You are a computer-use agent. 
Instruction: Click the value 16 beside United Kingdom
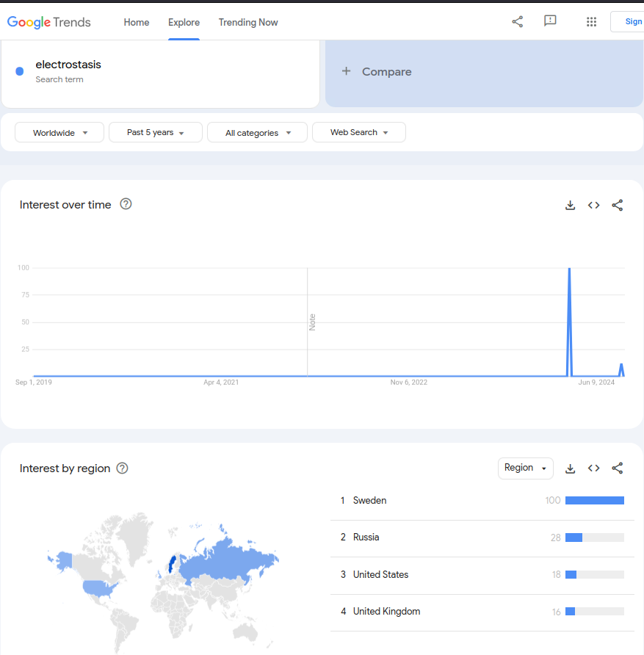click(557, 612)
